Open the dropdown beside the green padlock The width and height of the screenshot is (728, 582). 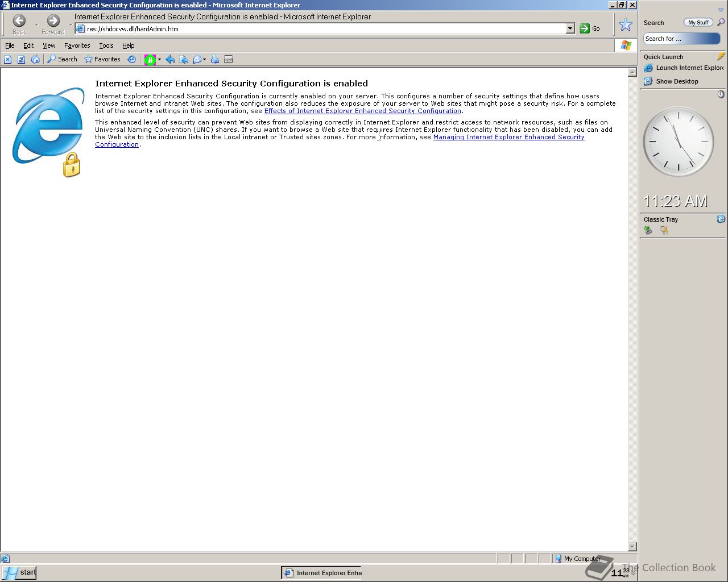tap(159, 59)
